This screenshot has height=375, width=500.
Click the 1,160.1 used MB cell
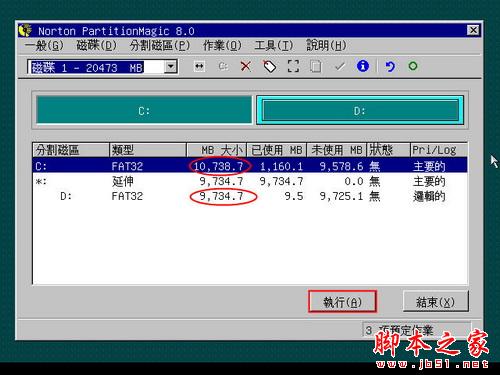[x=281, y=166]
